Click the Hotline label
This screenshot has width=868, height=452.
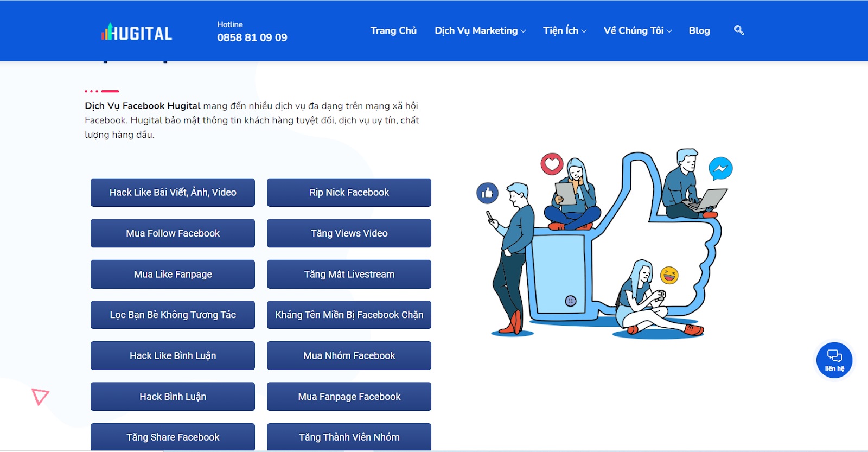point(230,24)
